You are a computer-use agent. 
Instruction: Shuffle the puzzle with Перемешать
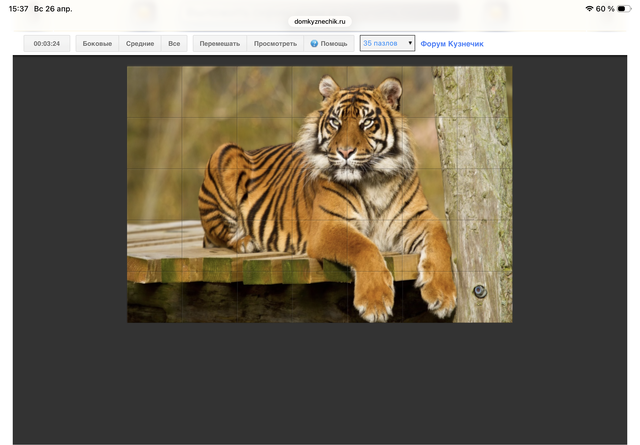[x=219, y=44]
